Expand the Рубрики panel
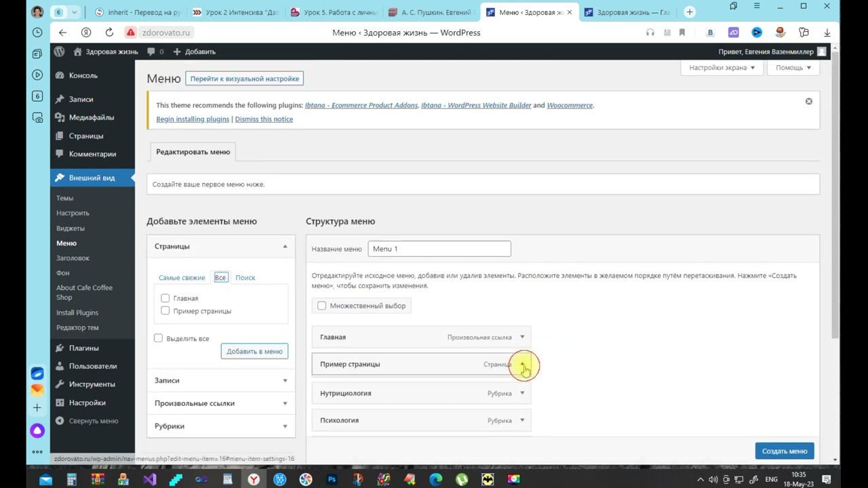Viewport: 868px width, 488px height. (x=285, y=426)
